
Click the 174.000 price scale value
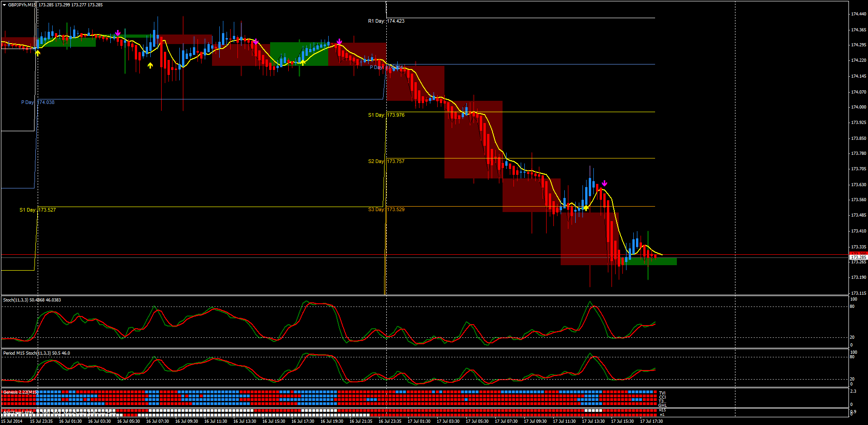pyautogui.click(x=858, y=107)
